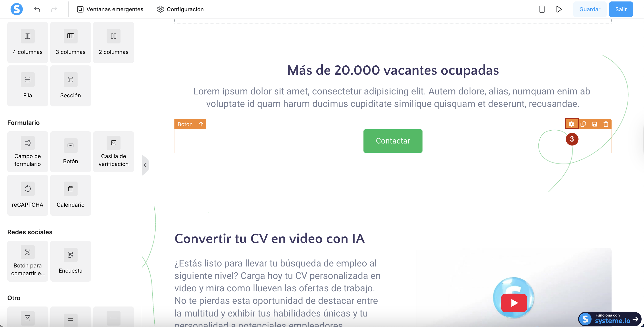Open Ventanas emergentes menu

(x=110, y=9)
